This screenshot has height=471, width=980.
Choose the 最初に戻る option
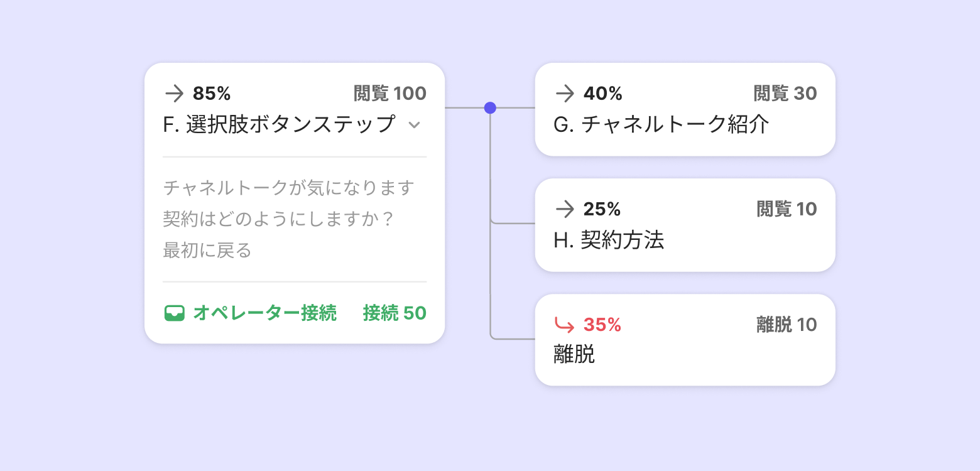pyautogui.click(x=207, y=251)
